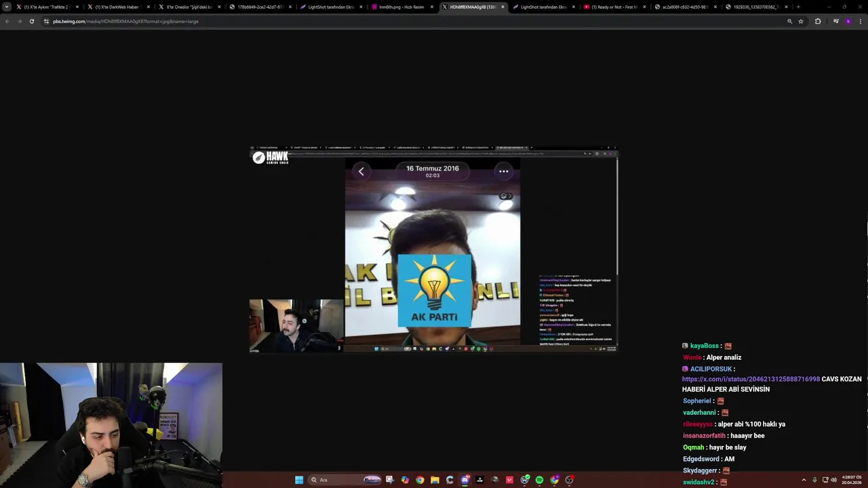Open a new tab with the plus button
The height and width of the screenshot is (488, 868).
pos(798,7)
